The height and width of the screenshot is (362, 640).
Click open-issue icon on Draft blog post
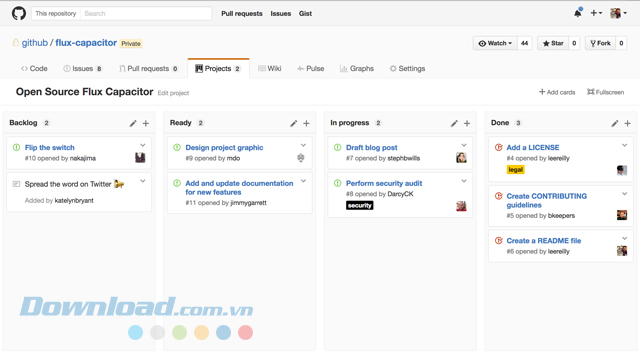(338, 147)
